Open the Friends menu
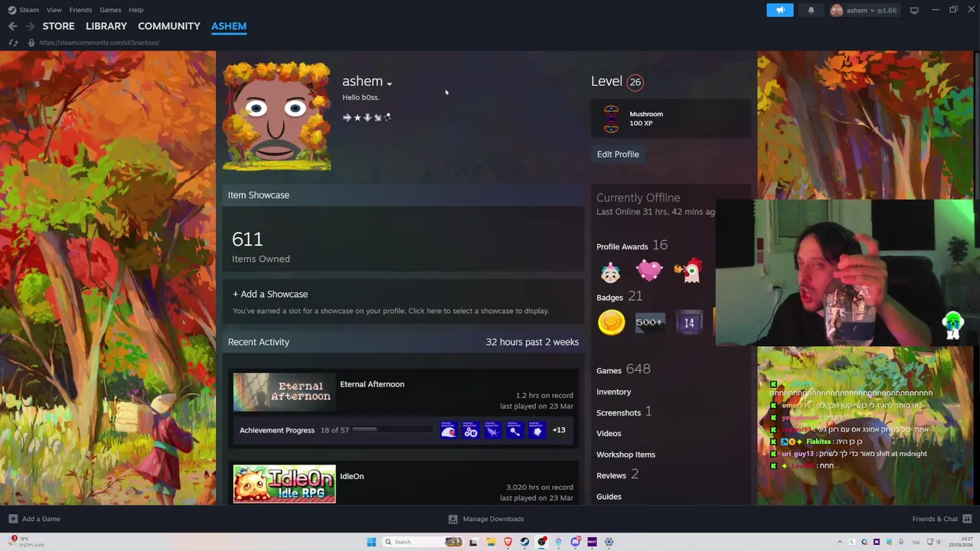The image size is (980, 551). pyautogui.click(x=80, y=10)
